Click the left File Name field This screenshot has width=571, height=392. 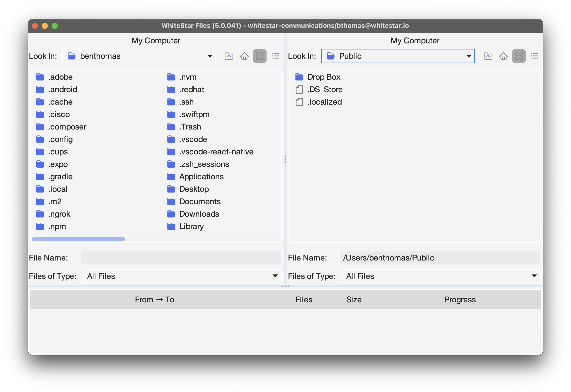coord(181,258)
